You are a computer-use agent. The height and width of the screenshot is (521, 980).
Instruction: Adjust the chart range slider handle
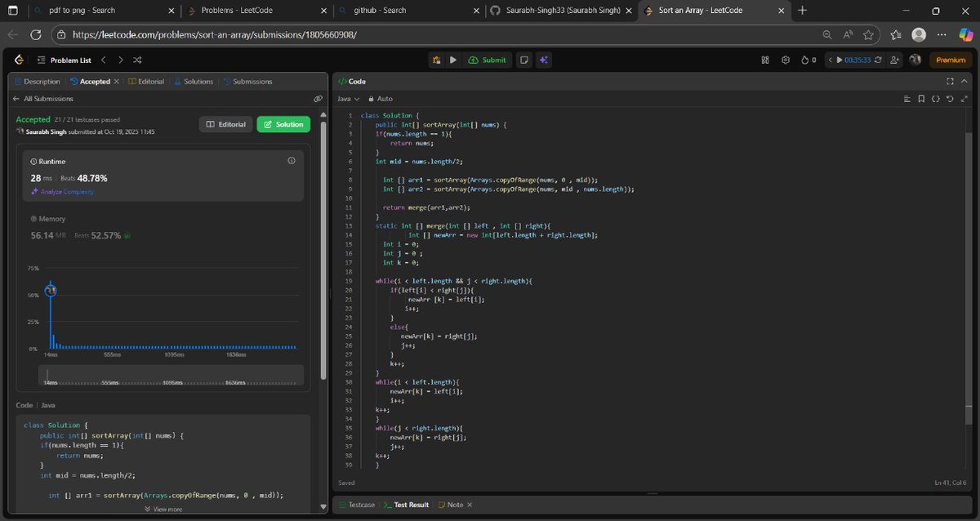pos(47,375)
